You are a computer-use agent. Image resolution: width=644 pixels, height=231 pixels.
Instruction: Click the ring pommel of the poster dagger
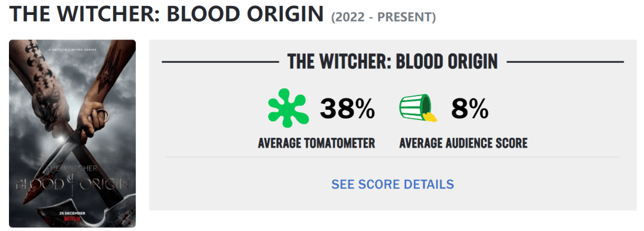pyautogui.click(x=104, y=116)
